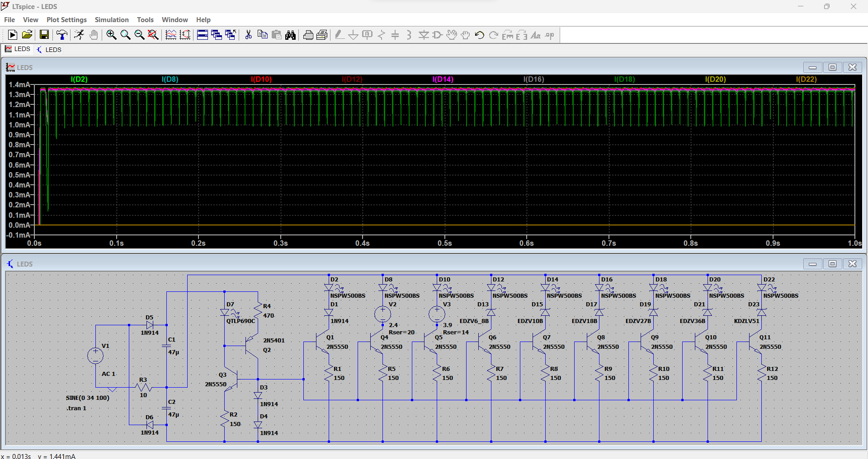Open the Window menu

coord(175,20)
